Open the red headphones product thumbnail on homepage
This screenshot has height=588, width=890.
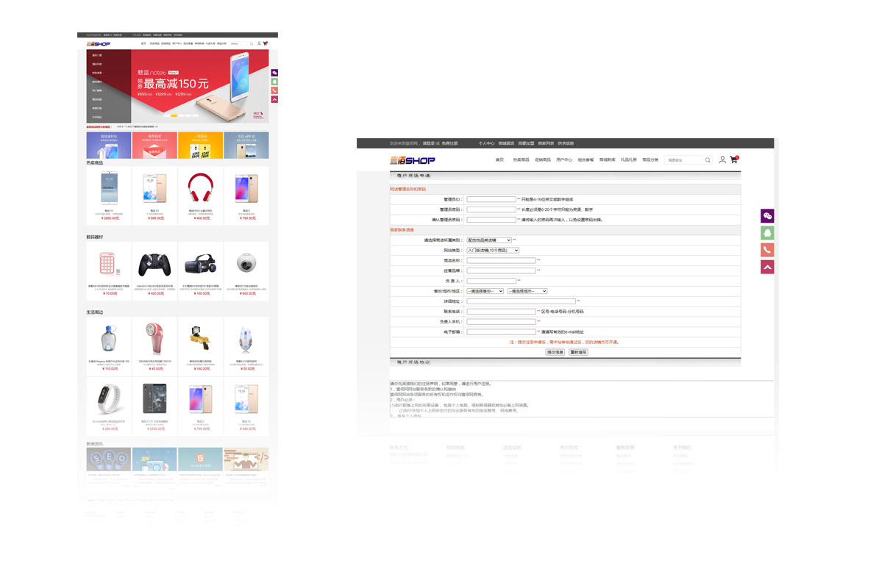click(200, 188)
